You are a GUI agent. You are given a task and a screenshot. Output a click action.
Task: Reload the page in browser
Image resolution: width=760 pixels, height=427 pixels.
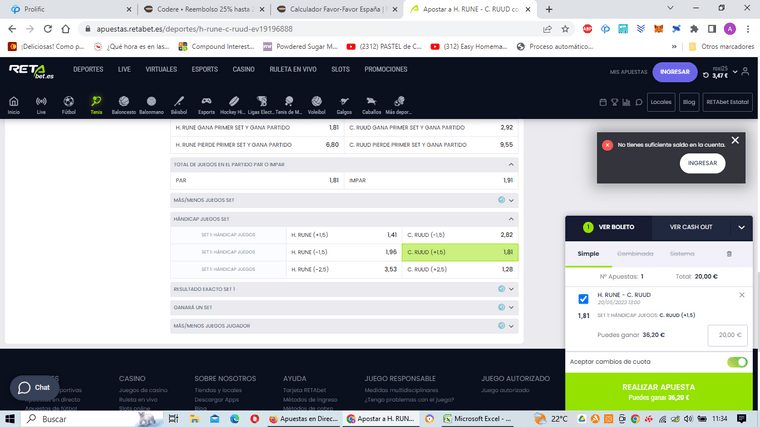point(48,29)
